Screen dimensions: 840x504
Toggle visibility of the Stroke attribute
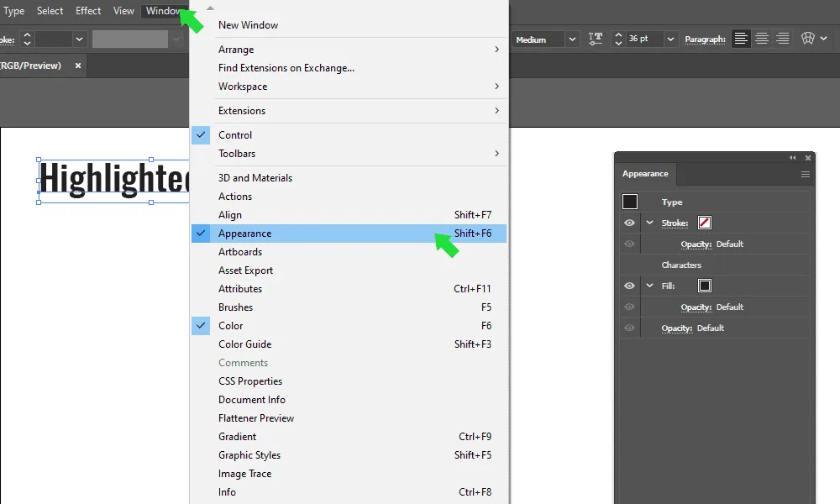click(629, 223)
